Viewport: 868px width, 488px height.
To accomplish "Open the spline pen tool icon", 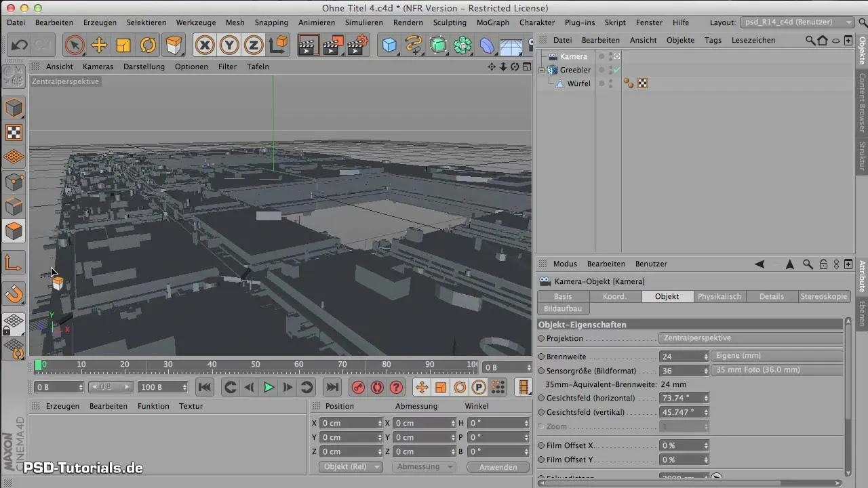I will 414,45.
